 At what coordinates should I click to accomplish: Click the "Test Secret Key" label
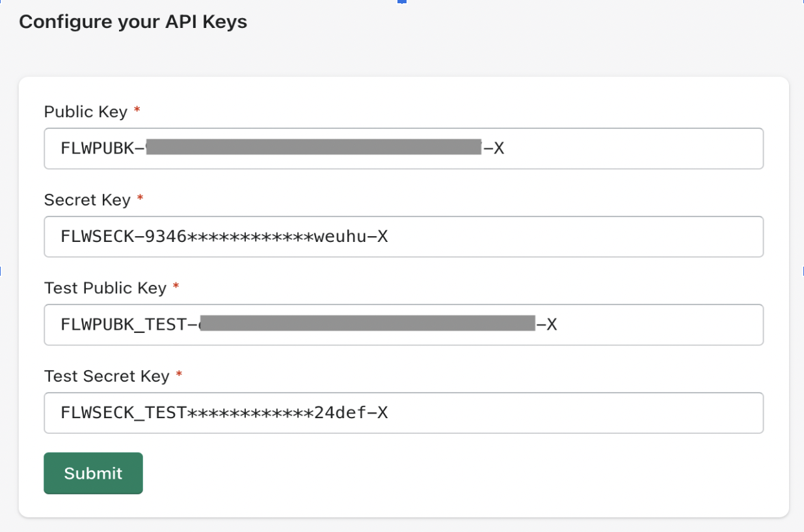point(107,376)
